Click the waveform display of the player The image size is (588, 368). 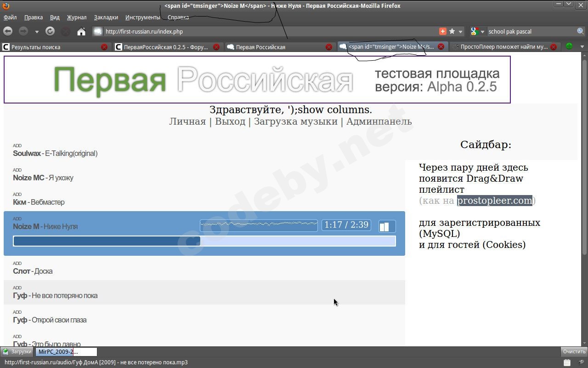(259, 225)
